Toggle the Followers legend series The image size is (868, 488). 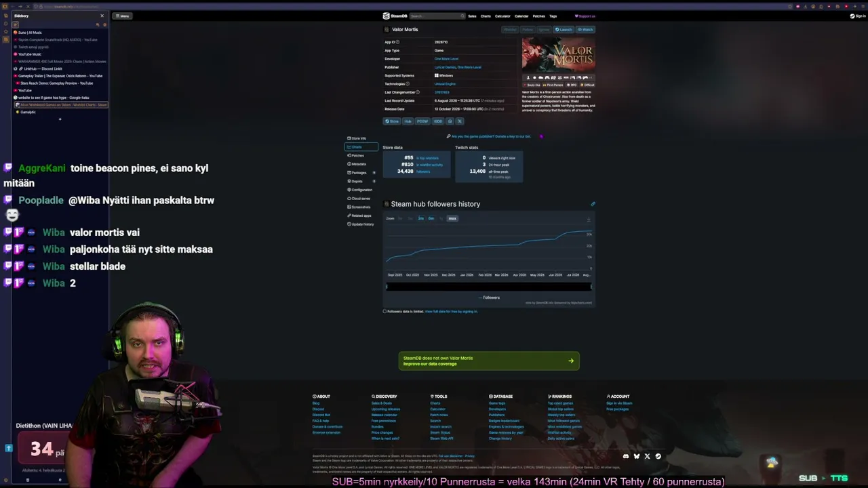[489, 298]
